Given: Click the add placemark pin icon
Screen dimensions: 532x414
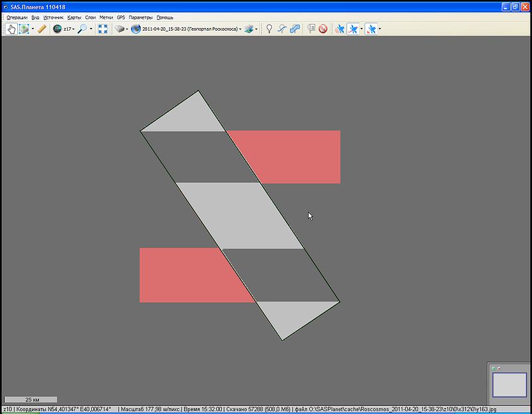Looking at the screenshot, I should [x=269, y=29].
